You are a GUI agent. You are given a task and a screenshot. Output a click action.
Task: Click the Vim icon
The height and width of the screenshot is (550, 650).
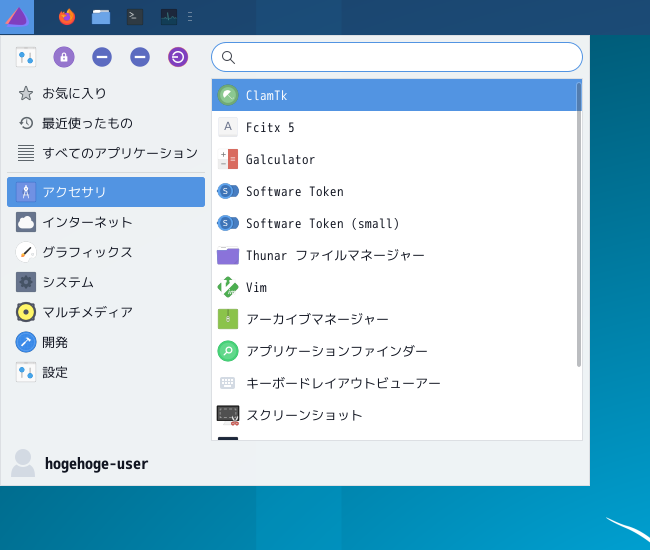(x=228, y=287)
